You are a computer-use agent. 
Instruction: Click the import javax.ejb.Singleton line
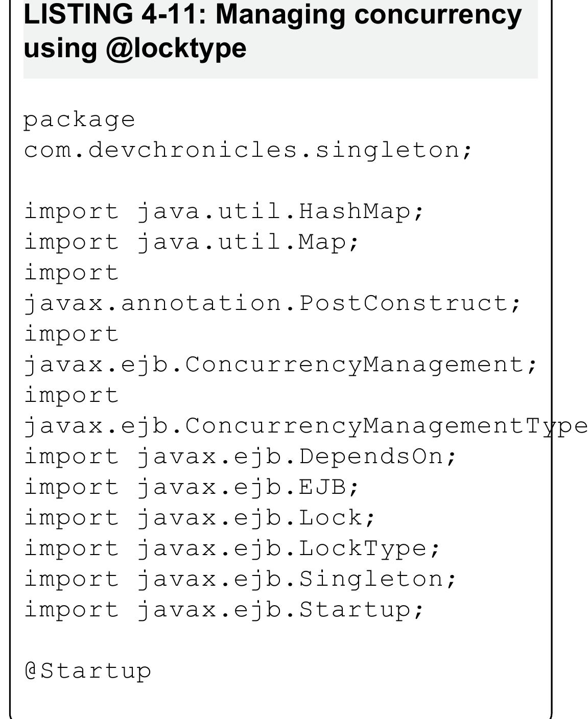(x=240, y=579)
